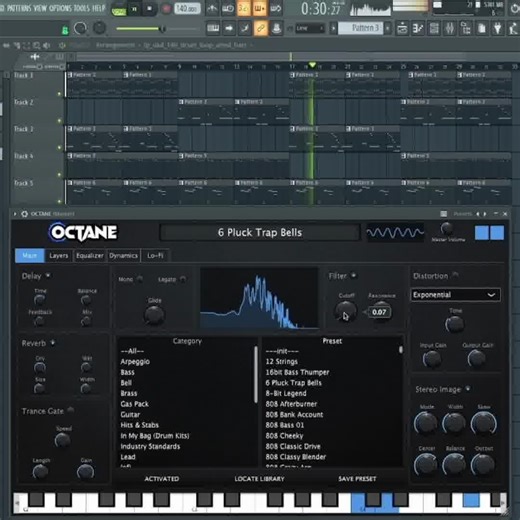The width and height of the screenshot is (520, 520).
Task: Toggle the Reverb effect on/off
Action: point(53,342)
